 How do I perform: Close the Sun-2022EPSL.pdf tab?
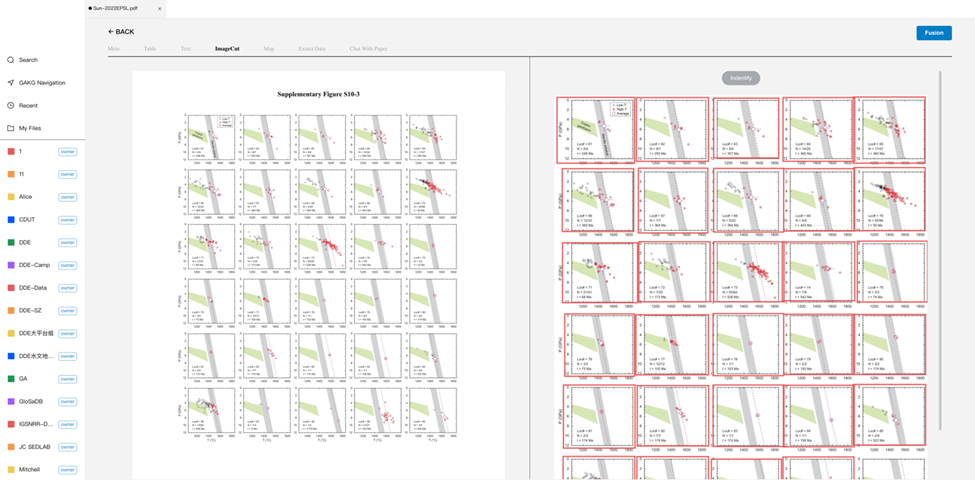160,9
